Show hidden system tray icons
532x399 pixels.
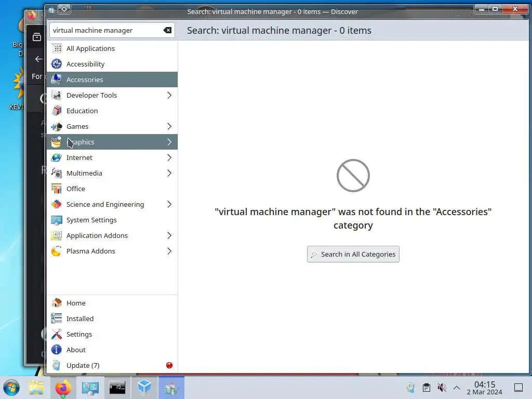[457, 388]
